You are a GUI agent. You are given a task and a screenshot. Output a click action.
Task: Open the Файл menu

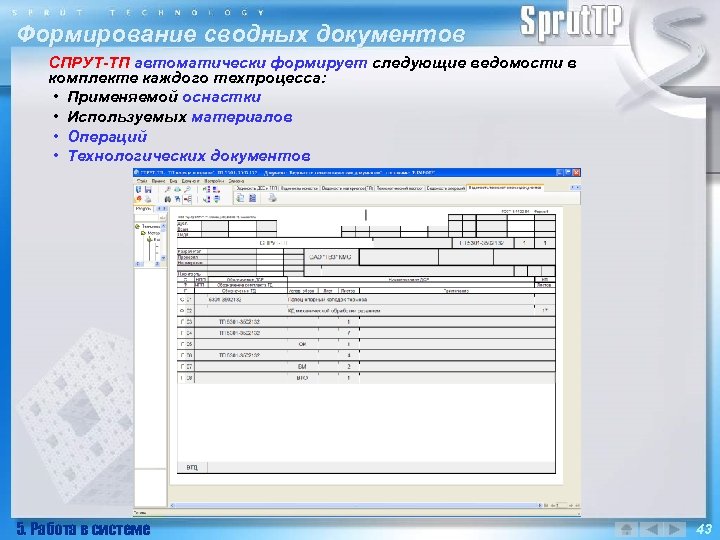coord(142,181)
